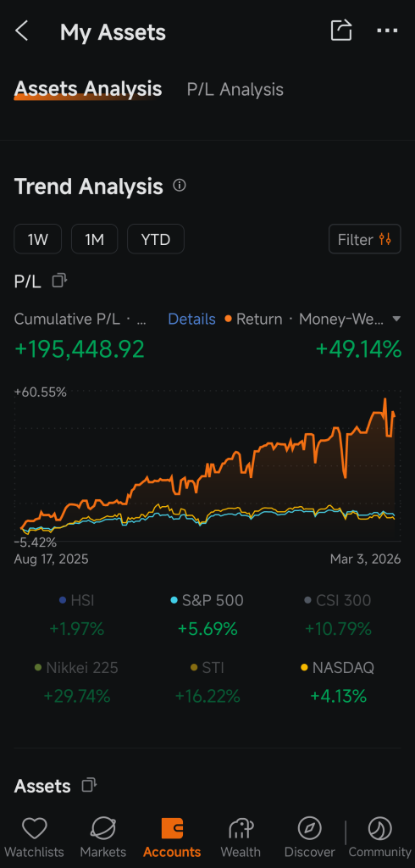This screenshot has height=868, width=415.
Task: Tap the back arrow icon
Action: [21, 31]
